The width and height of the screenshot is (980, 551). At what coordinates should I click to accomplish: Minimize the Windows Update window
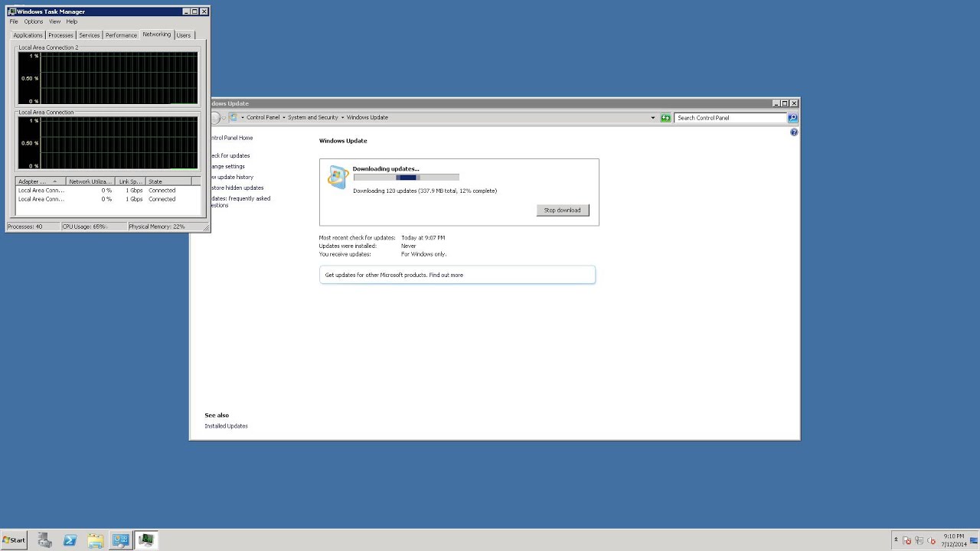click(776, 103)
